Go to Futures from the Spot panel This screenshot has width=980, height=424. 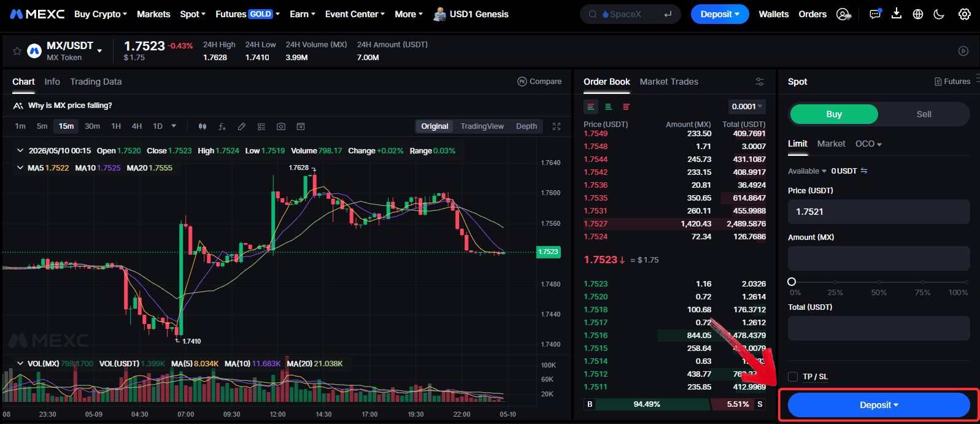[952, 82]
